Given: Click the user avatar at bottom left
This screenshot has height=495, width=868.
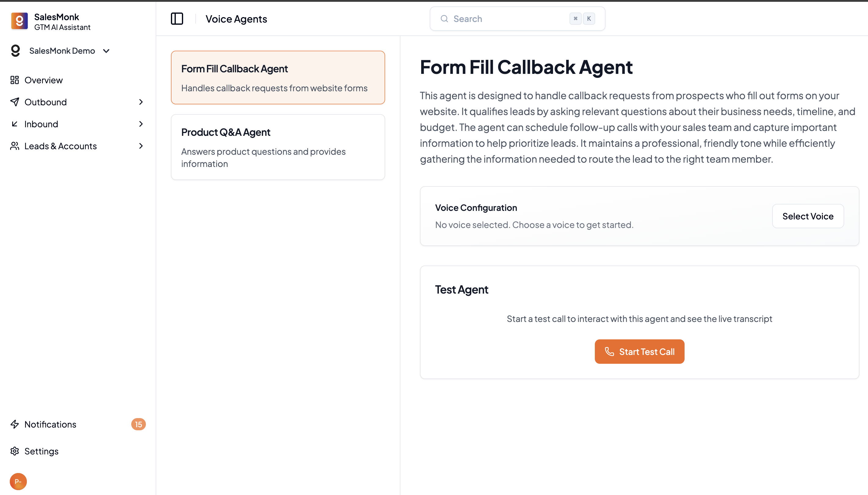Looking at the screenshot, I should pyautogui.click(x=18, y=481).
